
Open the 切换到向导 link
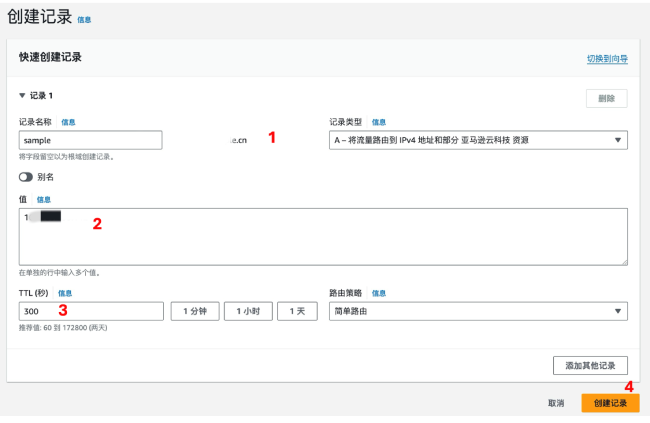click(607, 59)
